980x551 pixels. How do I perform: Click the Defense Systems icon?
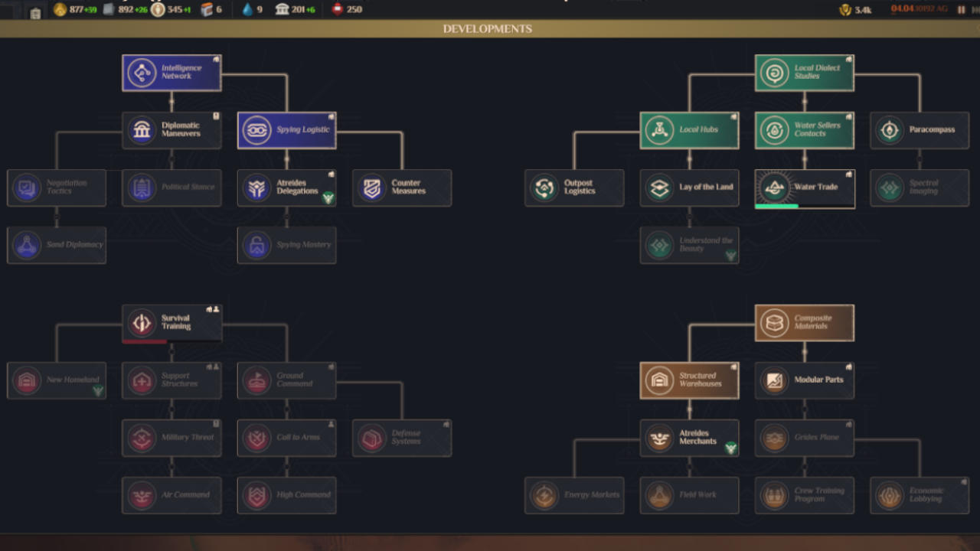pyautogui.click(x=372, y=439)
